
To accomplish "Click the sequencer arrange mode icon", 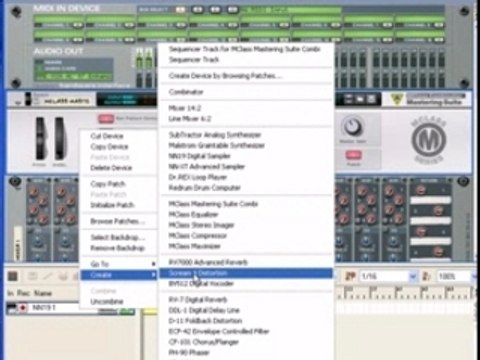I will click(x=13, y=276).
